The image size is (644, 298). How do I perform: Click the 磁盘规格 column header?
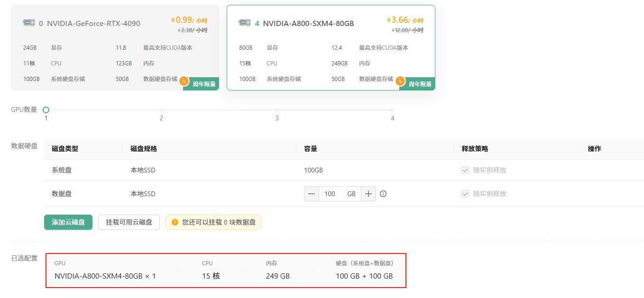pyautogui.click(x=144, y=149)
